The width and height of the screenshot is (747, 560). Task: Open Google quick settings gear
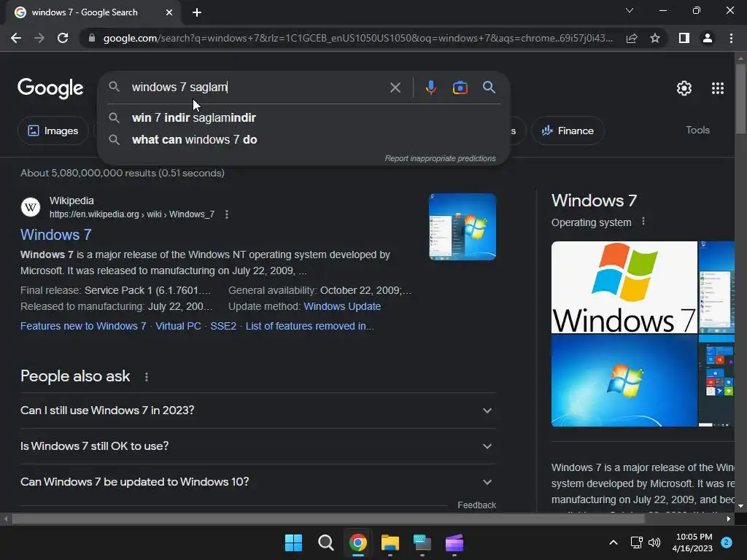[684, 88]
